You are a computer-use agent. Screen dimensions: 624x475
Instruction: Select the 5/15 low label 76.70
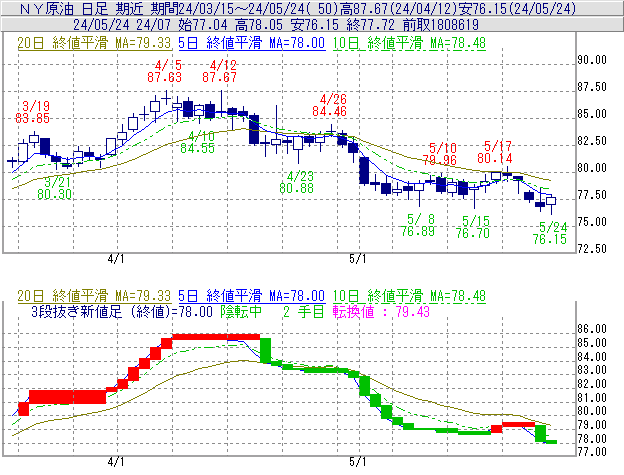tap(473, 227)
